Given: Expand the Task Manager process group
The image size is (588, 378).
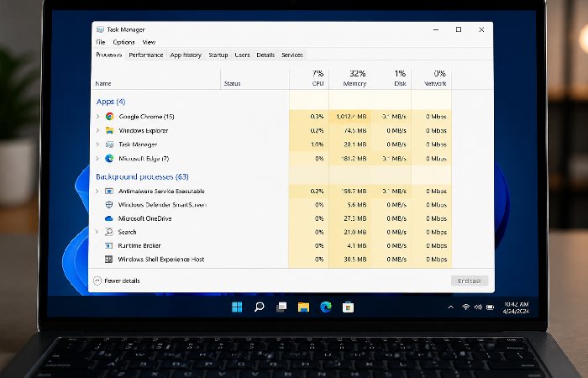Looking at the screenshot, I should coord(97,144).
